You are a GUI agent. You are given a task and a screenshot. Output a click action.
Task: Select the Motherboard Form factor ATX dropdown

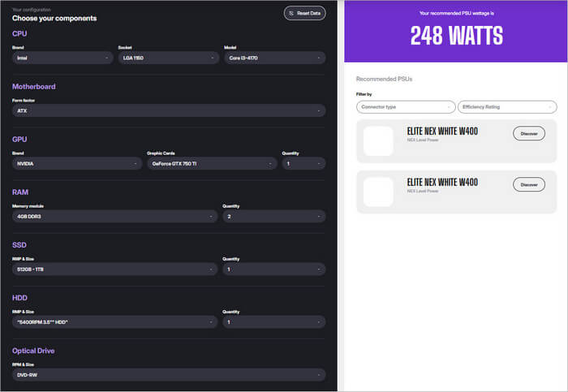click(169, 110)
